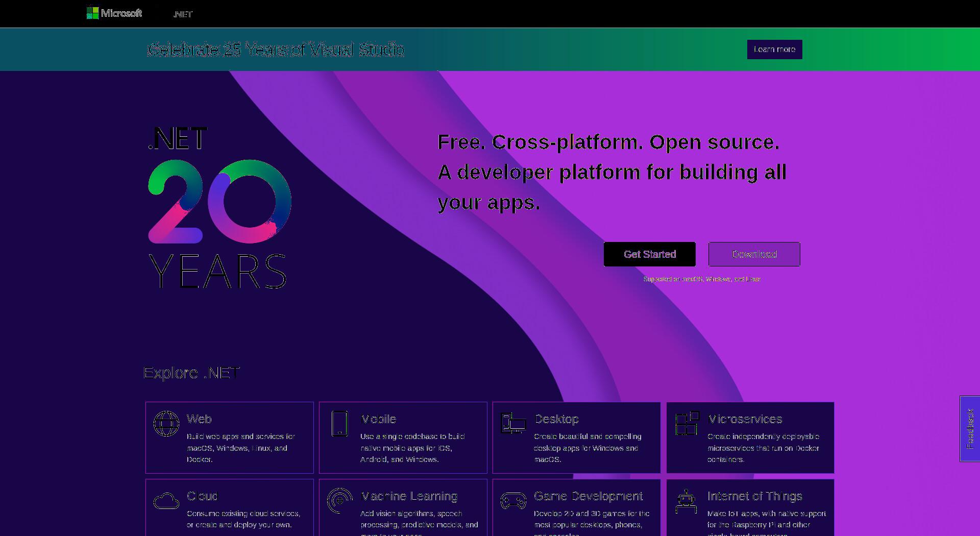Open the Machine Learning card title
The height and width of the screenshot is (536, 980).
409,496
